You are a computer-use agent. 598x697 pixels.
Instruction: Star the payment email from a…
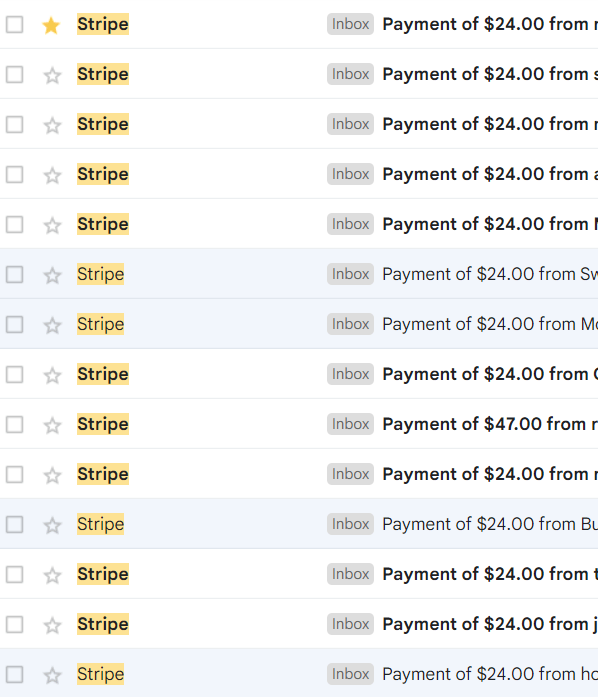pyautogui.click(x=52, y=175)
